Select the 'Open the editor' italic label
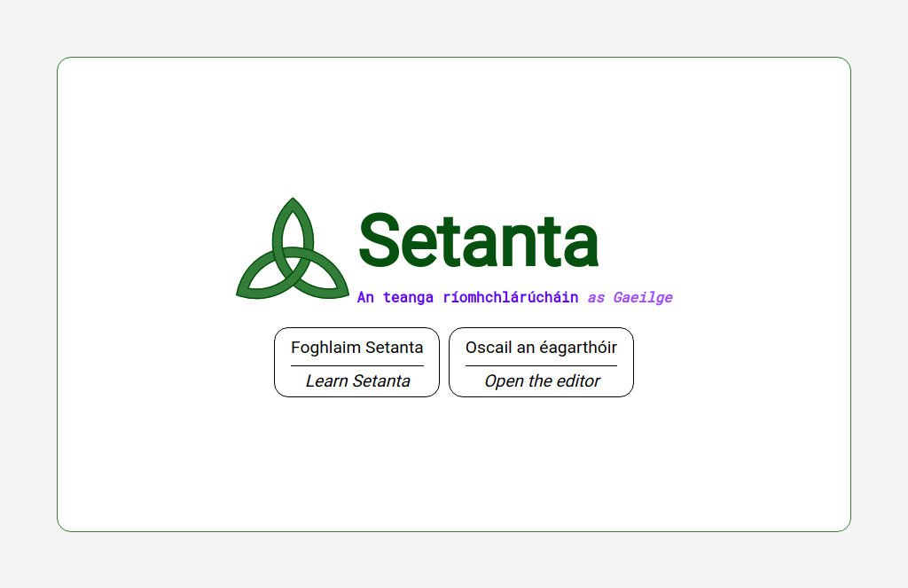The image size is (908, 588). [x=542, y=381]
